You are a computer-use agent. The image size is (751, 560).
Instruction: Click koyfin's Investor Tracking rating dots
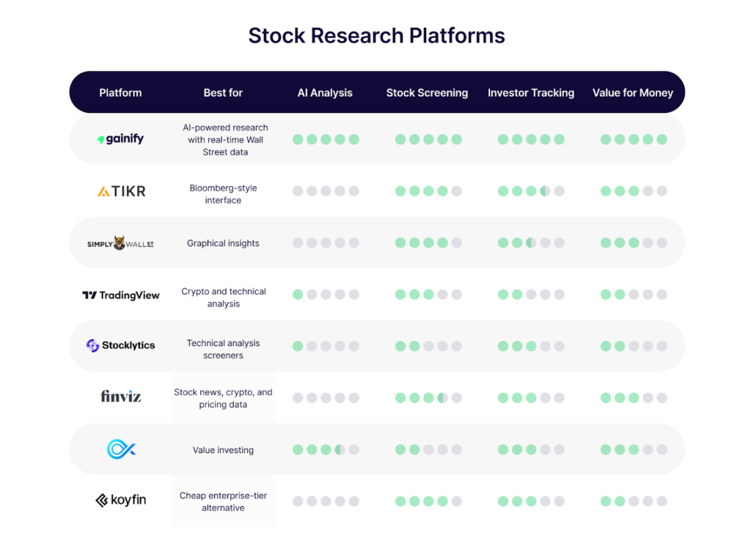531,501
